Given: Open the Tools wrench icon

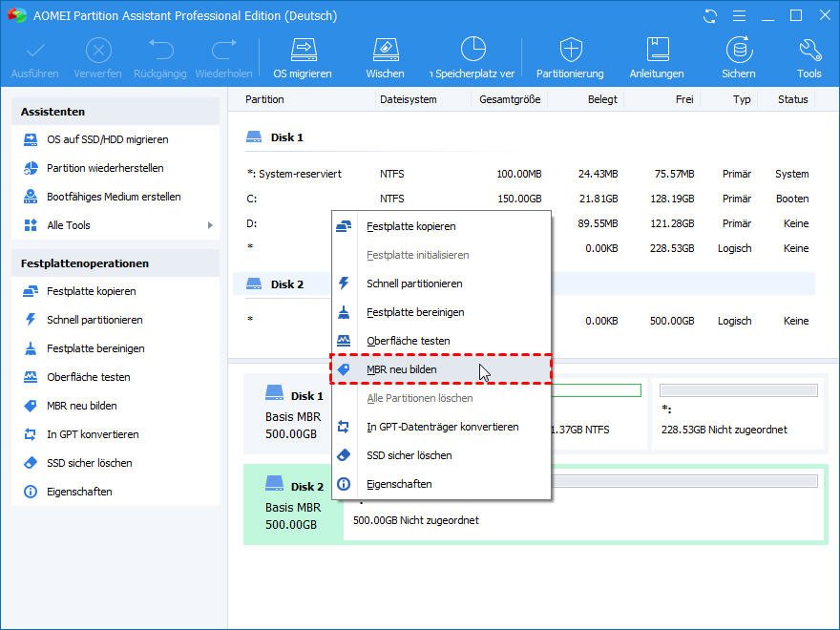Looking at the screenshot, I should [x=809, y=50].
